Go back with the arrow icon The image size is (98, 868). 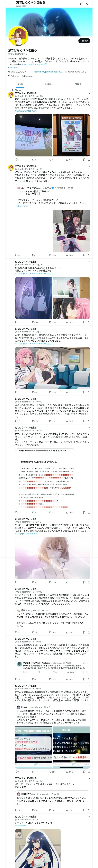(x=9, y=4)
